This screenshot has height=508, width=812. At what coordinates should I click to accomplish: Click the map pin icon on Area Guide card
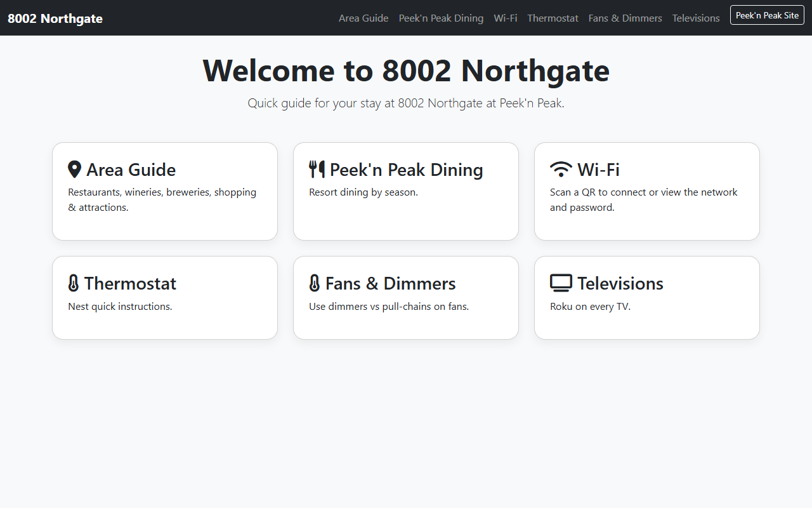74,170
